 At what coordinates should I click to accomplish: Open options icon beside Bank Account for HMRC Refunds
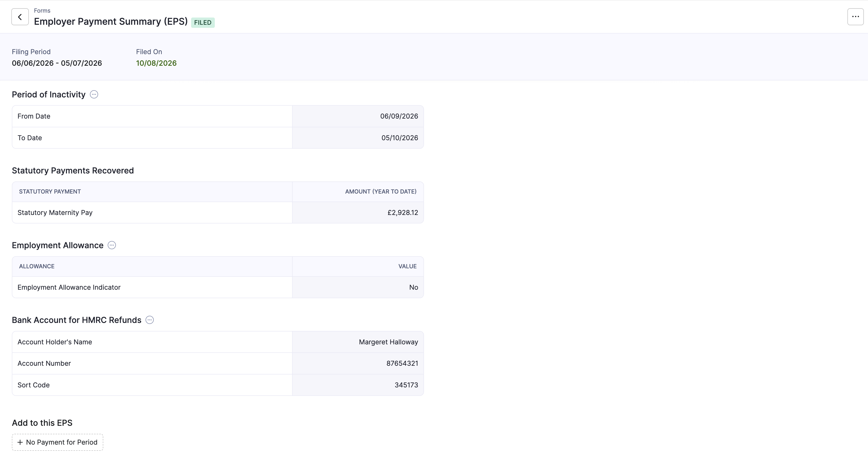coord(150,320)
